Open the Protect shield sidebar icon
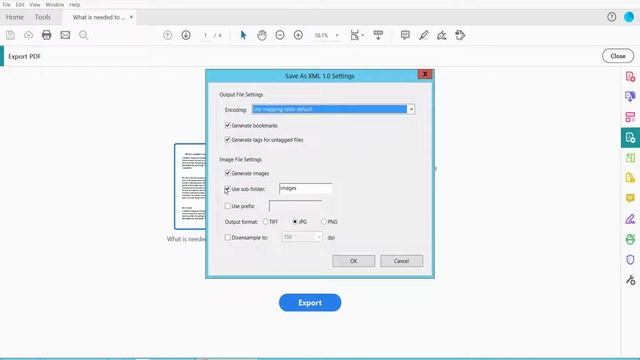Screen dimensions: 640x360 tap(630, 260)
